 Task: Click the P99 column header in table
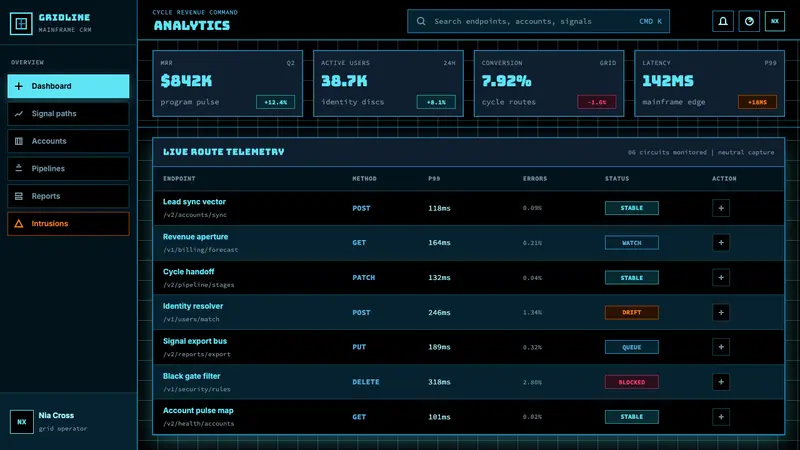(434, 179)
